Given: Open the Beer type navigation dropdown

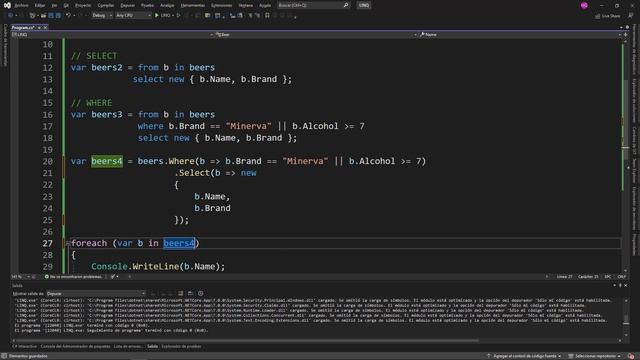Looking at the screenshot, I should click(316, 35).
